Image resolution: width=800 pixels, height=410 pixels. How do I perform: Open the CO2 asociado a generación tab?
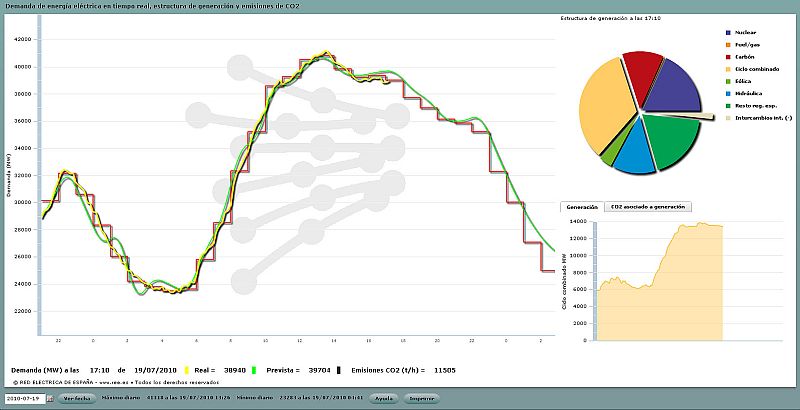(647, 207)
